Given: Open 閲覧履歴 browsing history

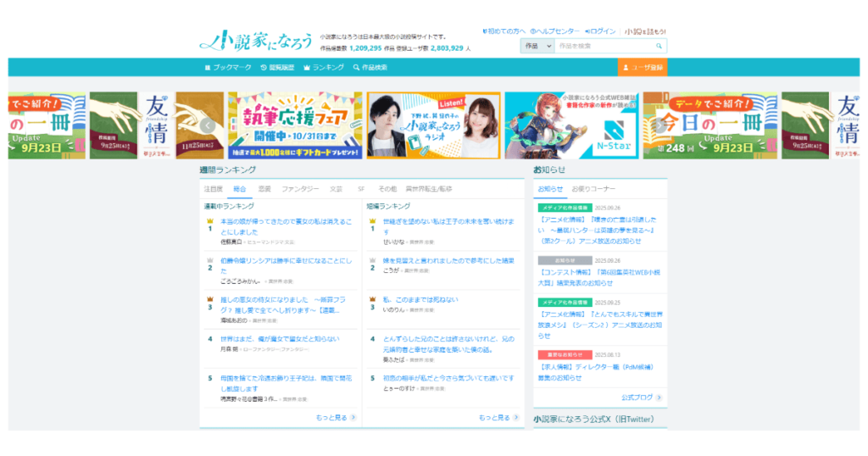Looking at the screenshot, I should [280, 67].
